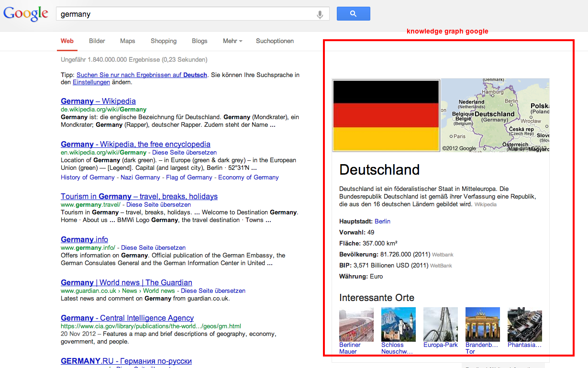Open 'Germany – Wikipedia' result
The height and width of the screenshot is (368, 588).
(98, 101)
